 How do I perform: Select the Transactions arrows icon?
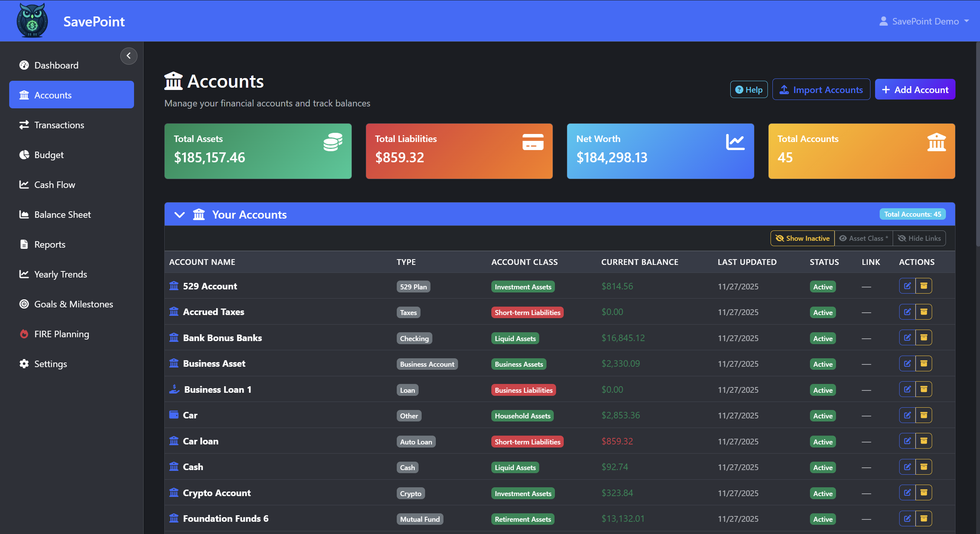(24, 125)
